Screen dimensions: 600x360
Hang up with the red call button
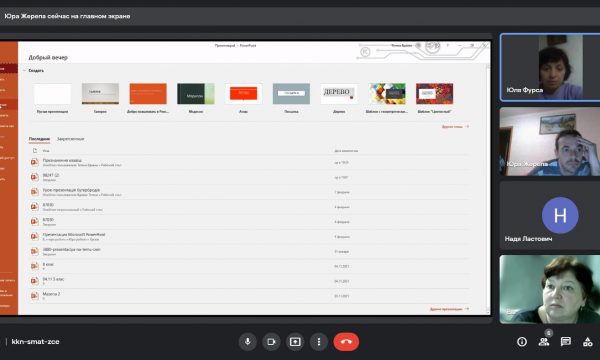[x=346, y=342]
